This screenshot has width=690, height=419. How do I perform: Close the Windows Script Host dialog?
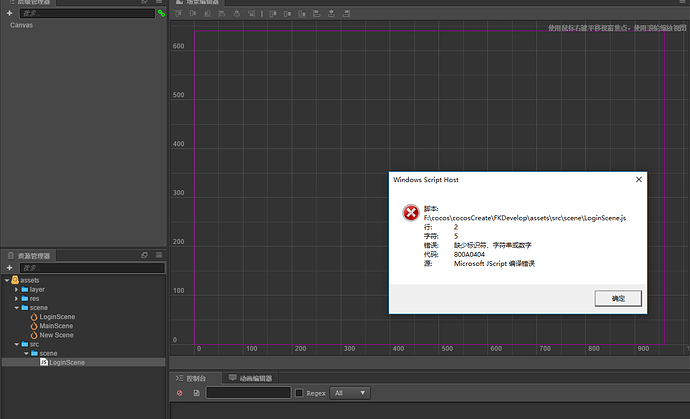(x=639, y=180)
